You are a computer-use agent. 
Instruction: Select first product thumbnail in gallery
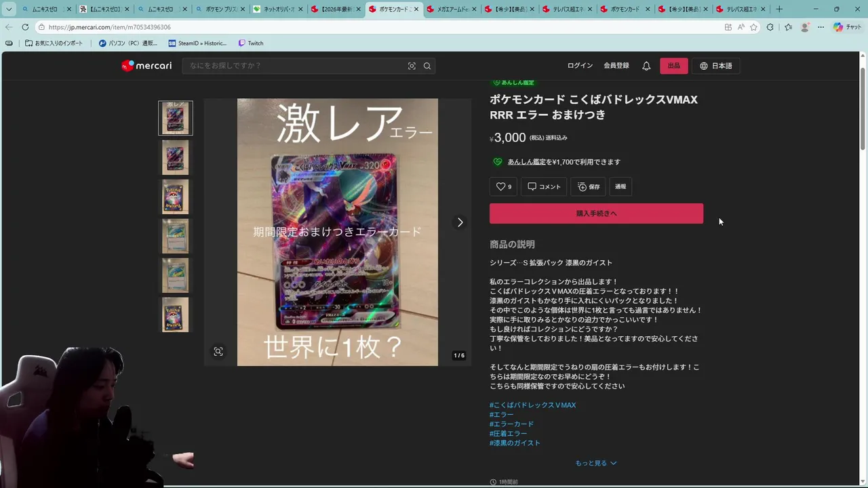pyautogui.click(x=176, y=119)
